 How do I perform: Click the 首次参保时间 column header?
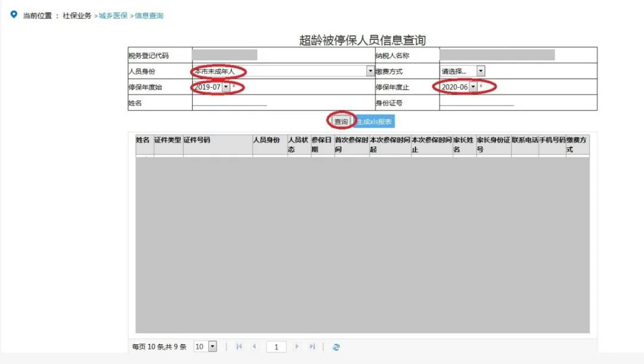352,144
